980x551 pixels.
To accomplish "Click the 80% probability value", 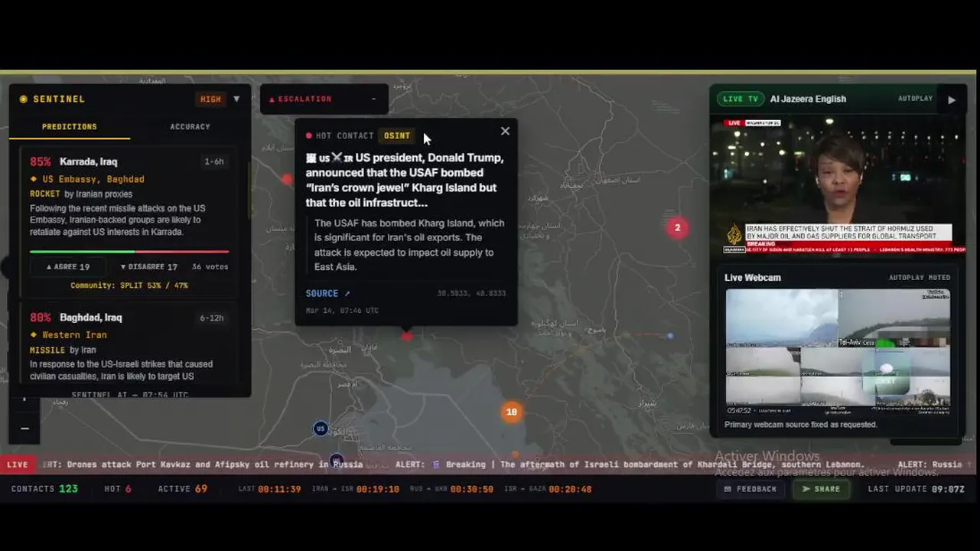I will pos(41,317).
